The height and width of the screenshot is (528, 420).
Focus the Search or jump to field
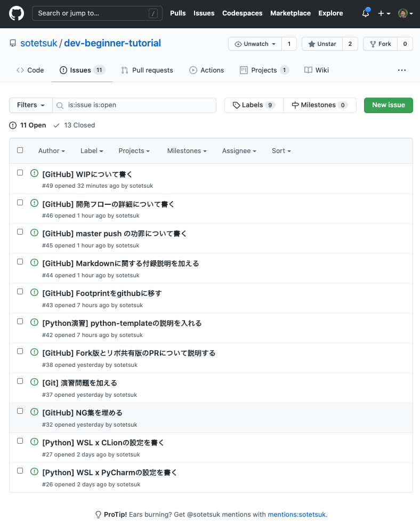coord(97,13)
